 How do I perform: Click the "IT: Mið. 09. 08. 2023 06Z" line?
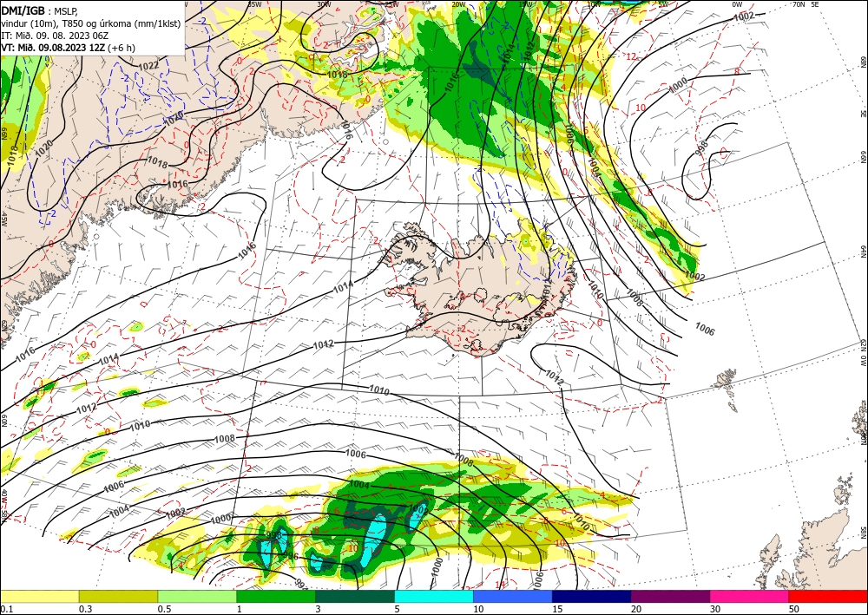click(53, 36)
